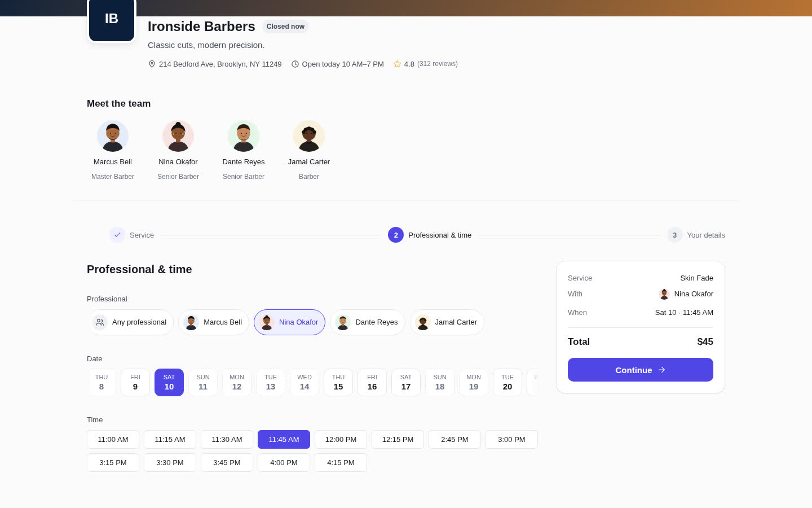
Task: Select the 11:00 AM time slot
Action: click(113, 439)
